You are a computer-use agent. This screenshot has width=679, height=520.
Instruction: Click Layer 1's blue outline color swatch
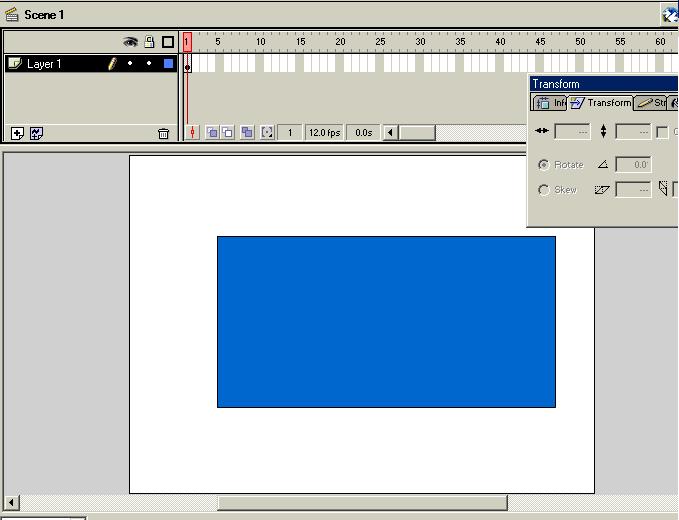[x=168, y=64]
